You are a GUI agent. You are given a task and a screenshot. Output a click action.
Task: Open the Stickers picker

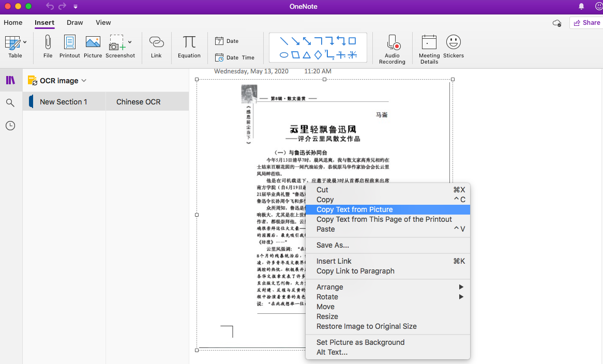pos(454,47)
